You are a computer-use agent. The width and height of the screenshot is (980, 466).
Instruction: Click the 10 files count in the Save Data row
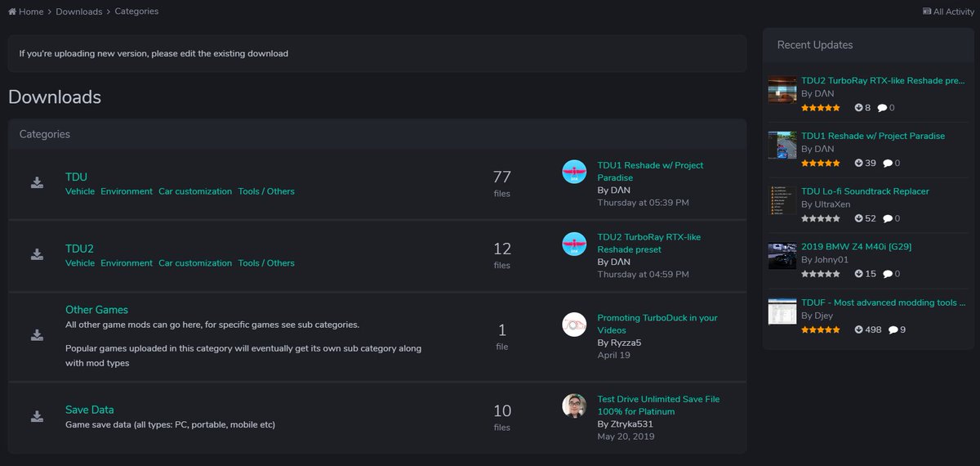(501, 417)
